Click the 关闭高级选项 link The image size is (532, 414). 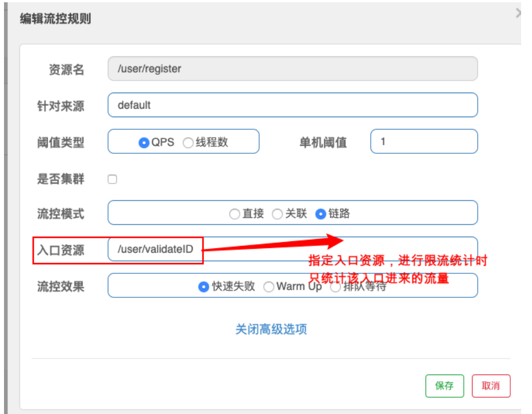click(x=271, y=329)
